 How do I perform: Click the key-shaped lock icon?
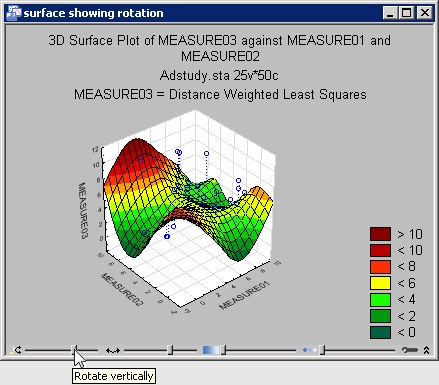tap(409, 350)
